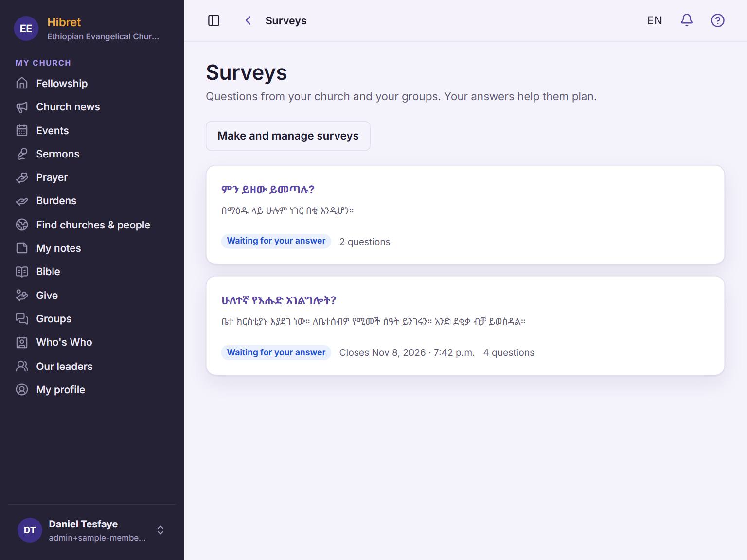
Task: Open notifications with the bell icon
Action: (687, 20)
